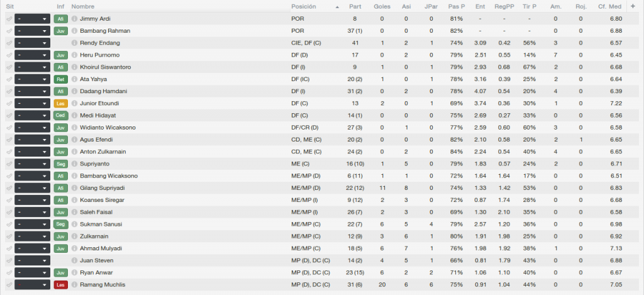Open the Khoirul Siswantoro player profile link
The height and width of the screenshot is (295, 644).
106,67
